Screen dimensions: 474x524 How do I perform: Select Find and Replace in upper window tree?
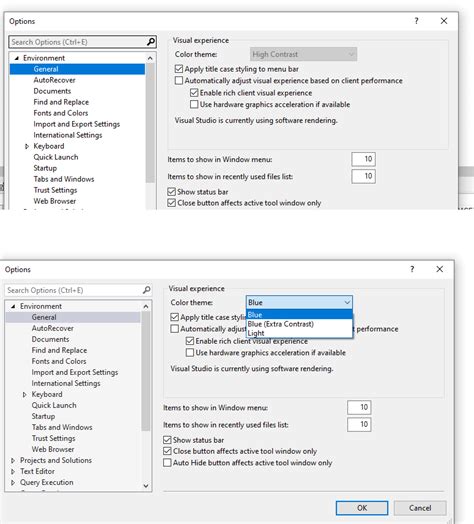coord(61,102)
